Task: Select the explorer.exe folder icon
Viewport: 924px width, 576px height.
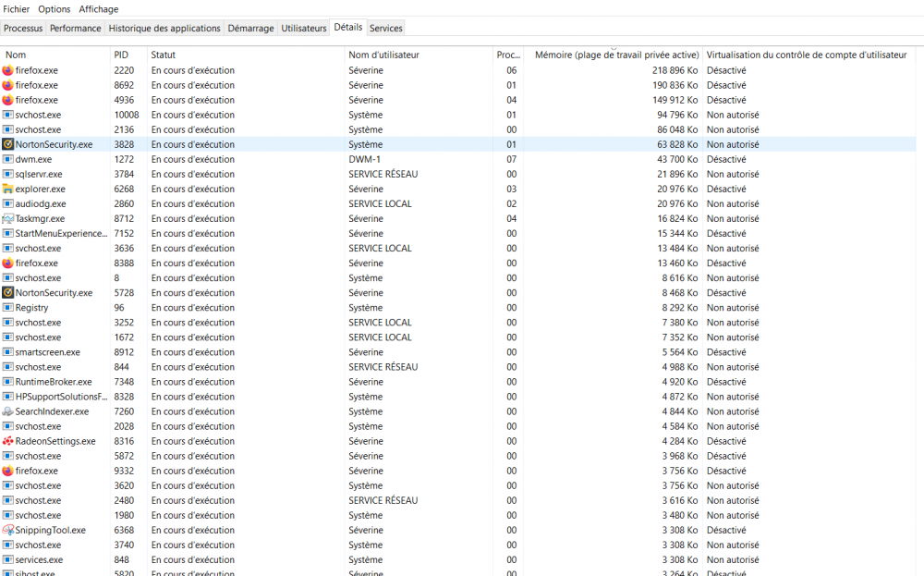Action: [x=8, y=189]
